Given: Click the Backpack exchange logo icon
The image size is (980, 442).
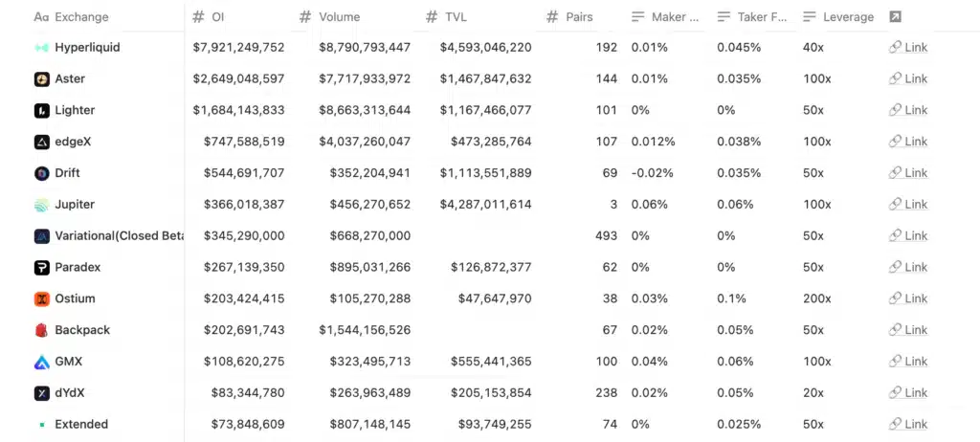Looking at the screenshot, I should coord(42,330).
